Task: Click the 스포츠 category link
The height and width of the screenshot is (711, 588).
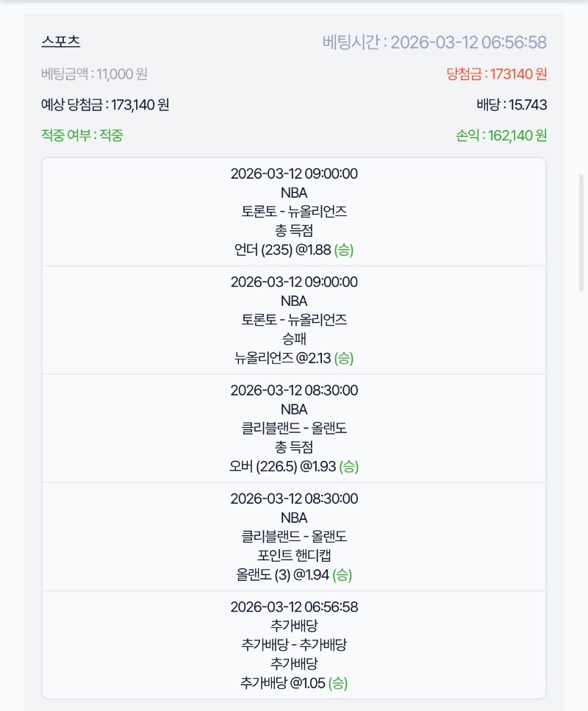Action: click(60, 42)
